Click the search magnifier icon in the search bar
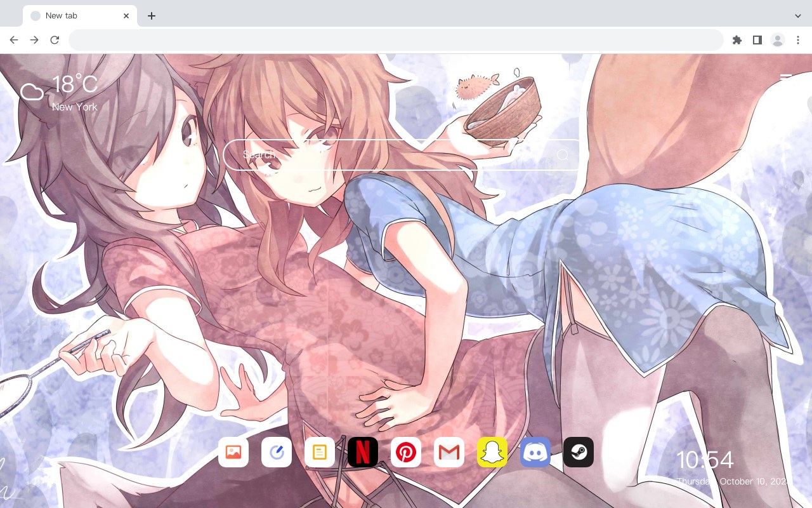Screen dimensions: 812x508 pos(562,155)
